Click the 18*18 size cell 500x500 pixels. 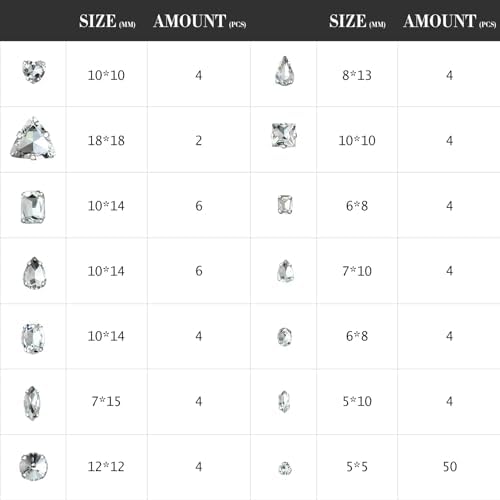point(106,140)
